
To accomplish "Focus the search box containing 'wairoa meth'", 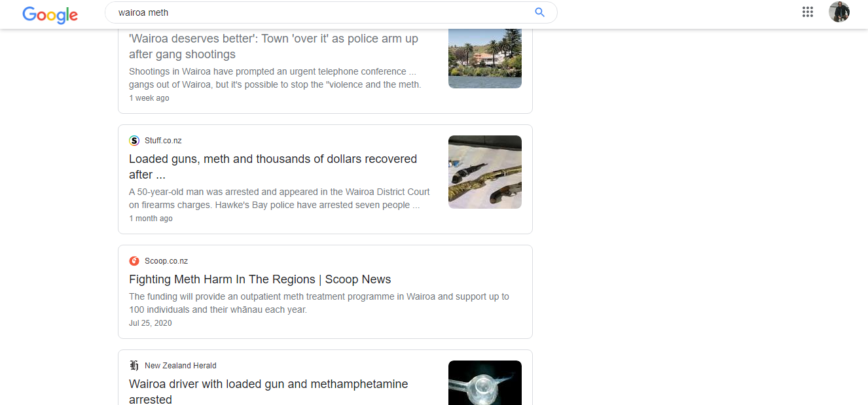I will coord(321,12).
